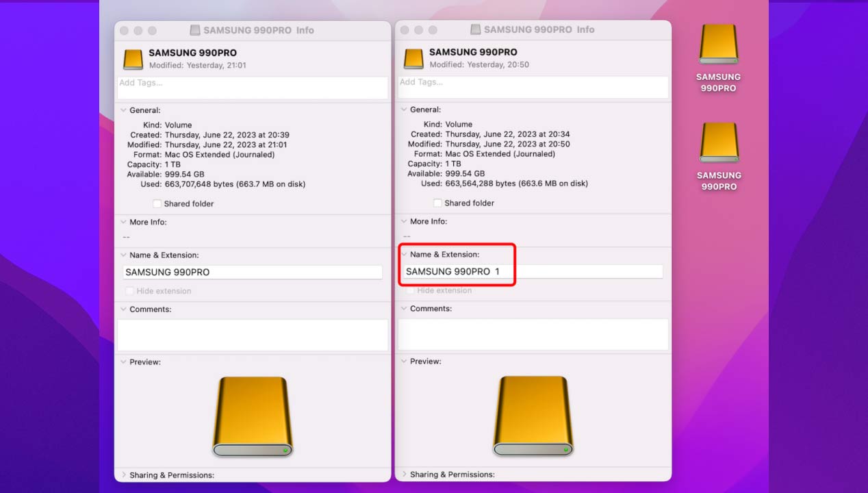Click Add Tags field in left Info window
Viewport: 868px width, 493px height.
click(253, 88)
